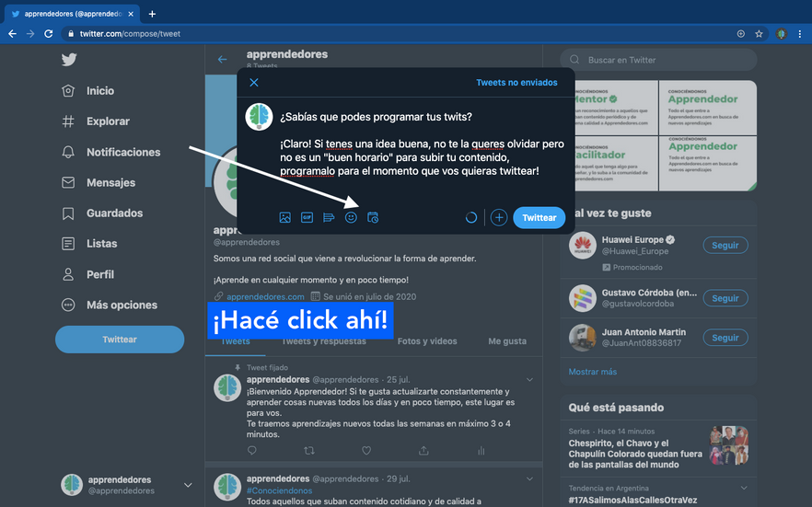Click the #17ASalimosAlasCallesOtraVez trend
Viewport: 812px width, 507px height.
[632, 501]
